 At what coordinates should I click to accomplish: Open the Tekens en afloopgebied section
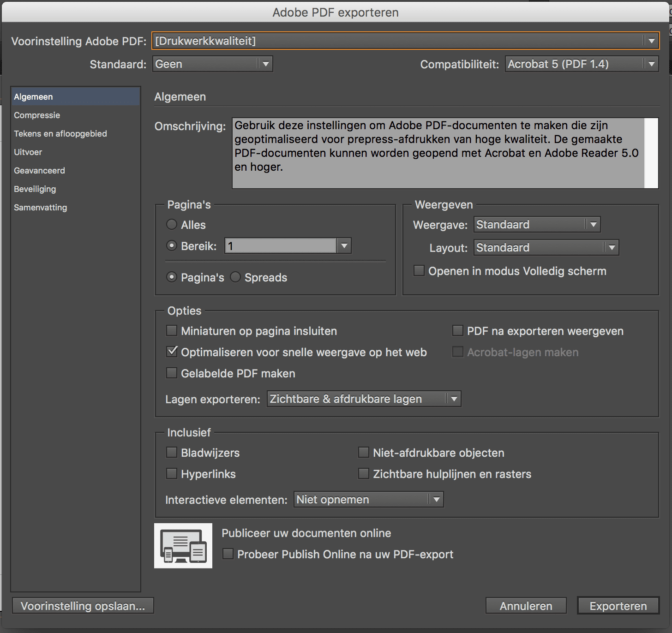tap(60, 134)
